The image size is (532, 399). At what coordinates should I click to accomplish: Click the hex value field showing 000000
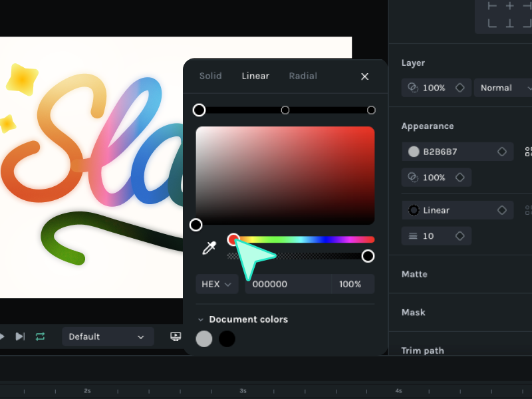[287, 284]
